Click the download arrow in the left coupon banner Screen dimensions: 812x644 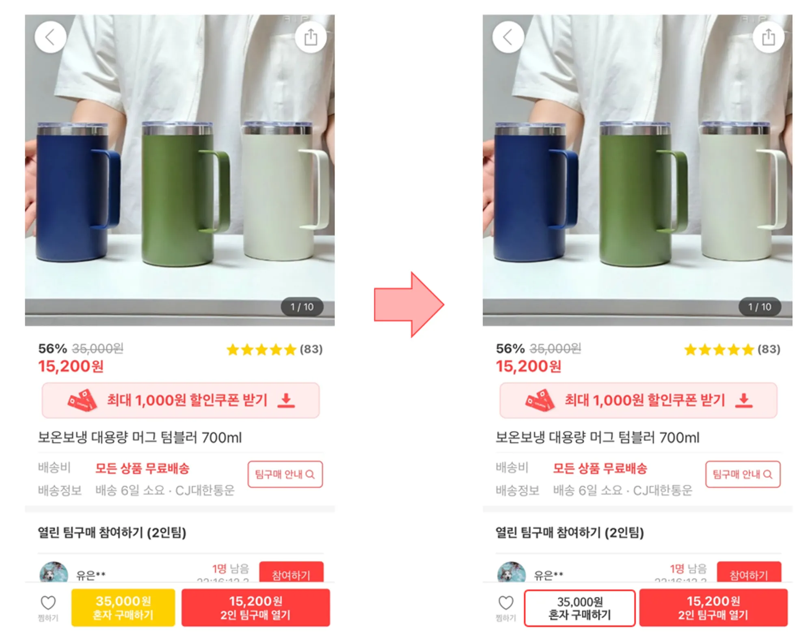point(286,400)
